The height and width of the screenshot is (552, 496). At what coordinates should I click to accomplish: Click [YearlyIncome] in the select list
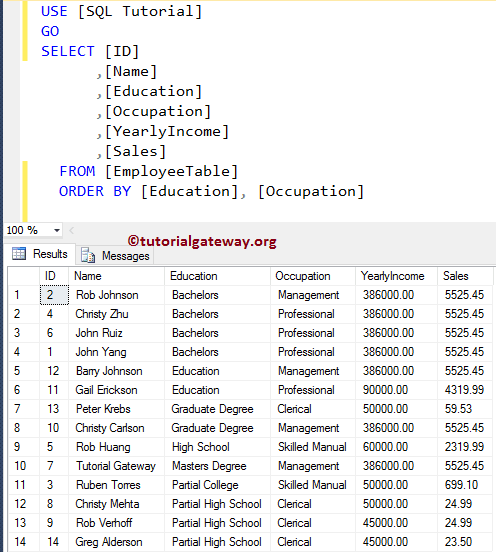[167, 132]
